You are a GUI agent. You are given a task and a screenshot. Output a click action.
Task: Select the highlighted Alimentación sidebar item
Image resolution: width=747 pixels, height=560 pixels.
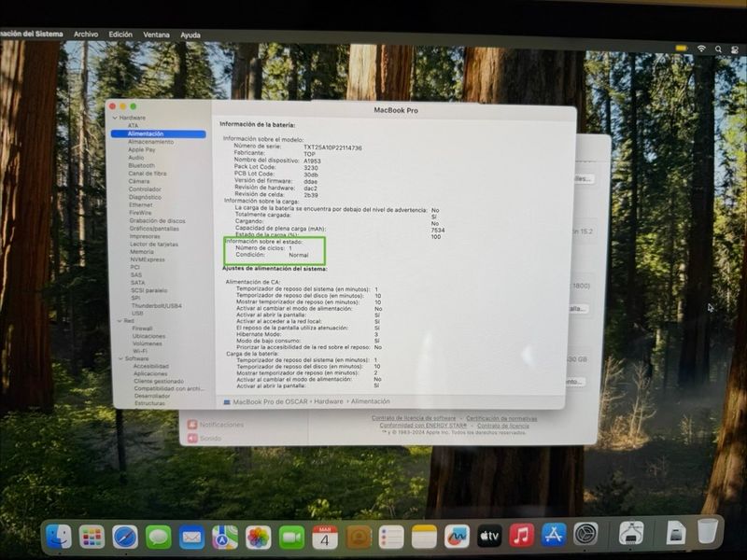(158, 134)
